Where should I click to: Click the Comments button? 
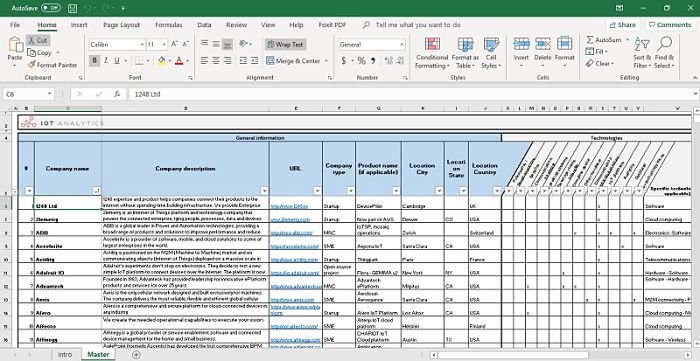pyautogui.click(x=670, y=25)
